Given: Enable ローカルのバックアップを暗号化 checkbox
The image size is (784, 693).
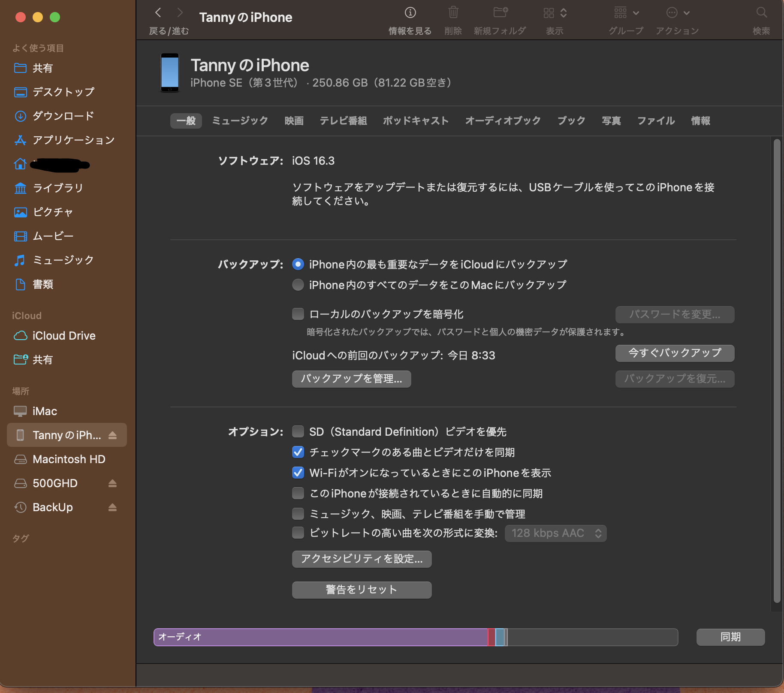Looking at the screenshot, I should tap(298, 314).
